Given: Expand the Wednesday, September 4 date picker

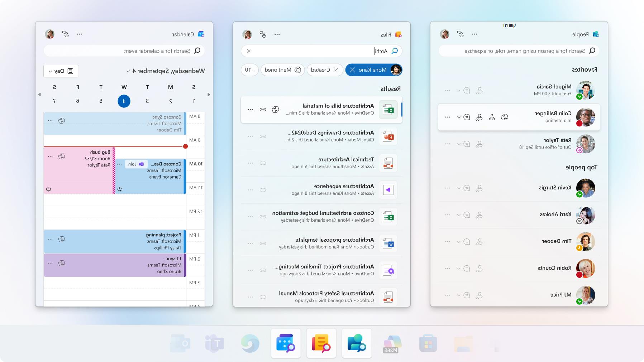Looking at the screenshot, I should 165,71.
